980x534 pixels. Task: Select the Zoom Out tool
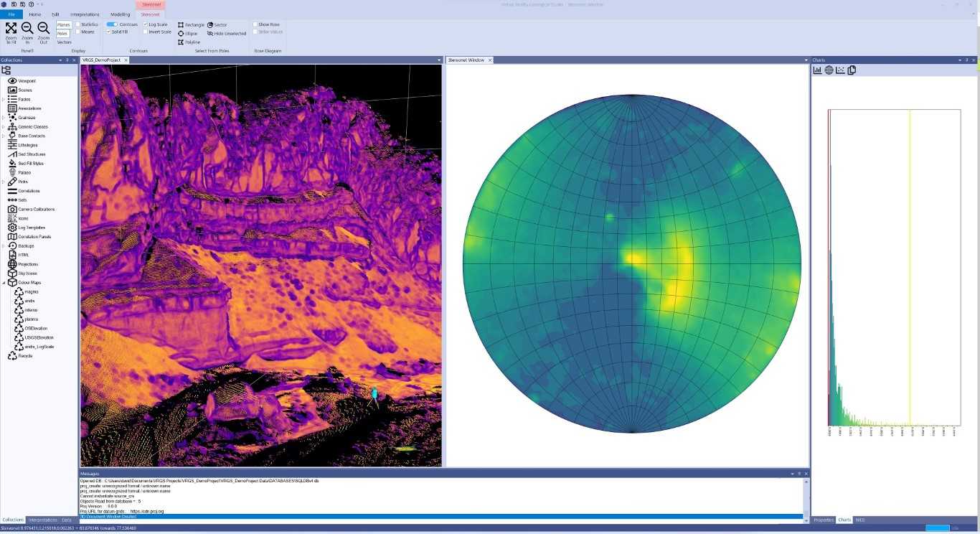pos(43,29)
